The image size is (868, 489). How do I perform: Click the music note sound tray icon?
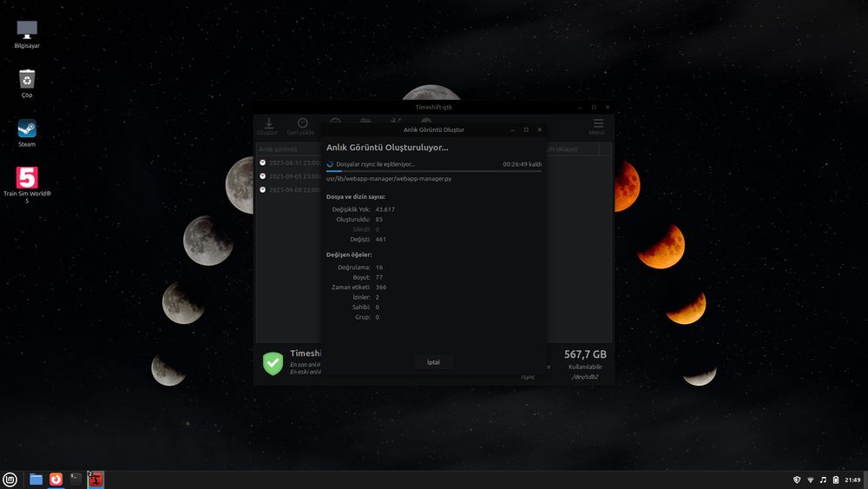(823, 479)
